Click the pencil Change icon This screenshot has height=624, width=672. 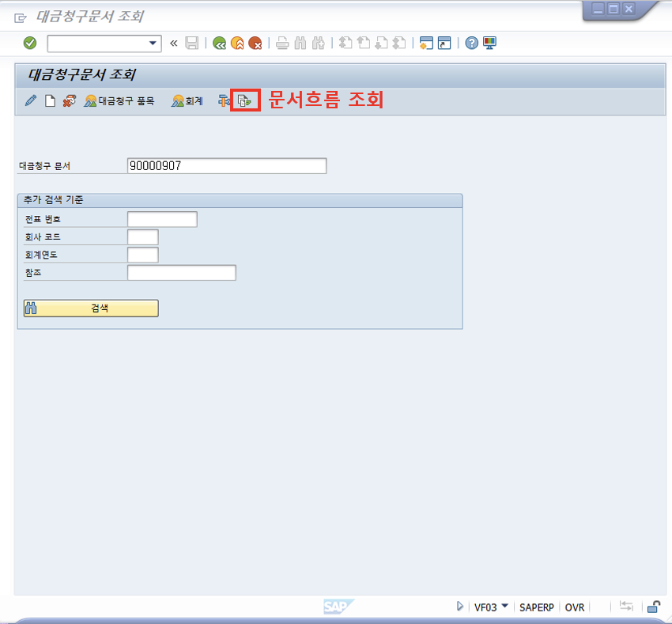[x=30, y=100]
